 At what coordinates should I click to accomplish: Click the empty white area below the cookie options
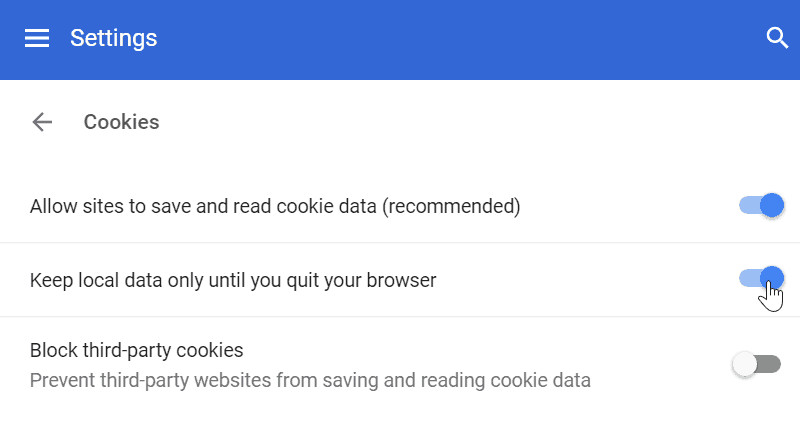400,412
